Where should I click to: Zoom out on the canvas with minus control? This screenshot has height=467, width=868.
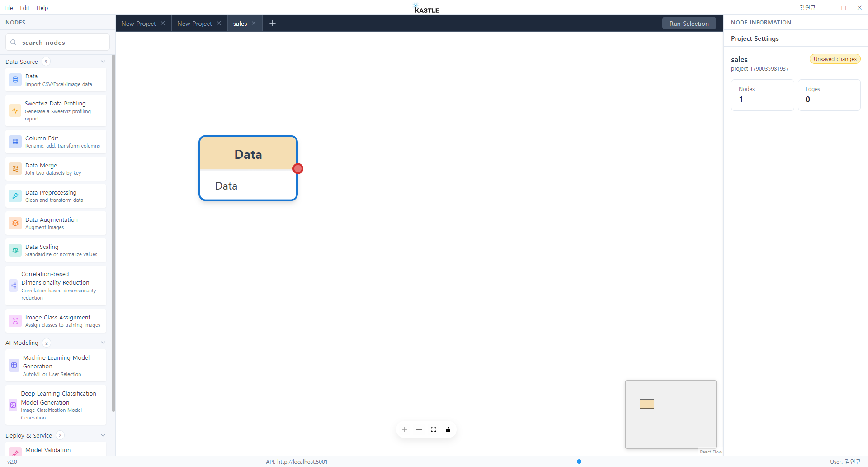point(419,429)
